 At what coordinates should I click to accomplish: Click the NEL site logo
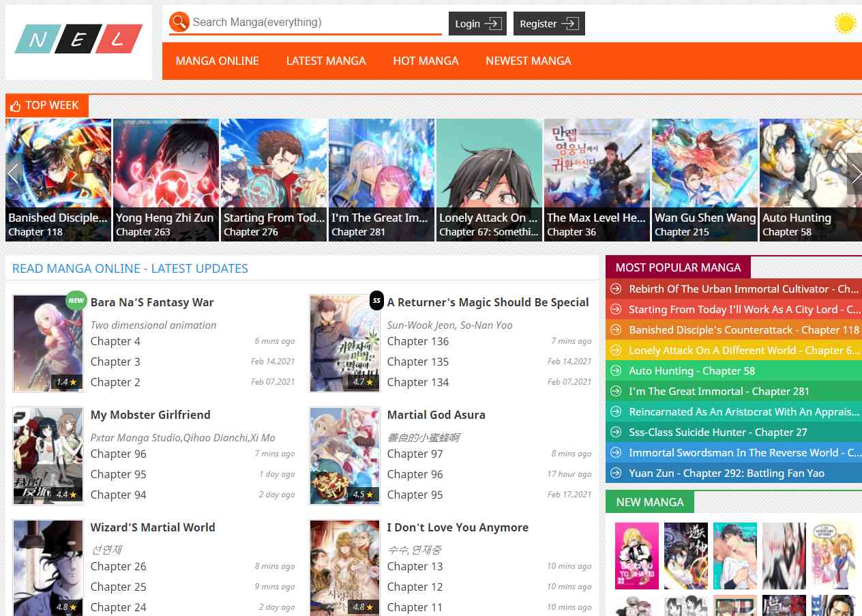pos(78,39)
